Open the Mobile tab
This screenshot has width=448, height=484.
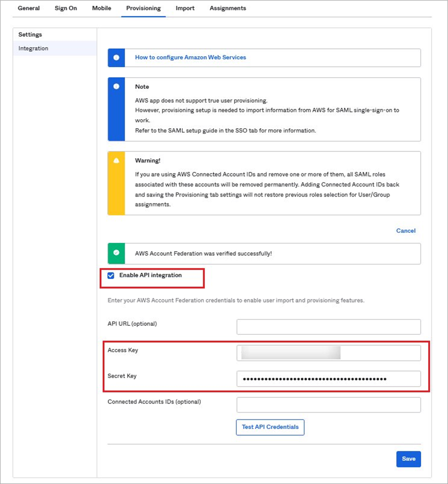point(101,8)
